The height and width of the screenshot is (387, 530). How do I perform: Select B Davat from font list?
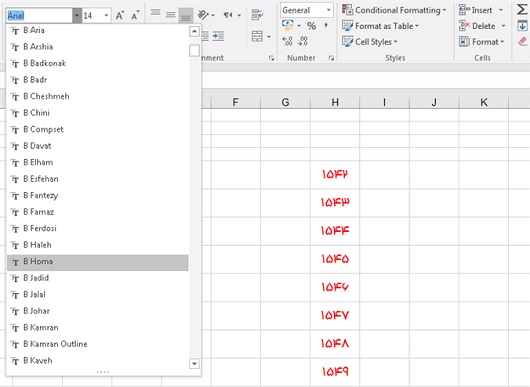pyautogui.click(x=97, y=146)
